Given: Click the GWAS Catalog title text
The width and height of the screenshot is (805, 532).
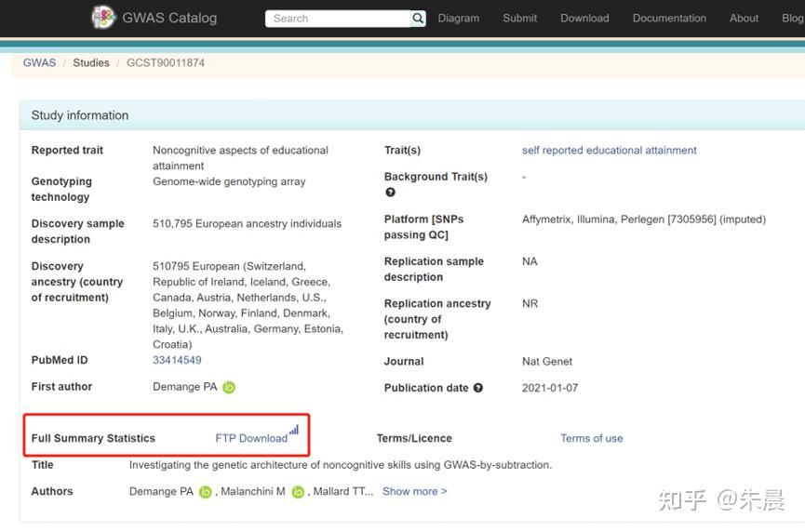Looking at the screenshot, I should 169,18.
